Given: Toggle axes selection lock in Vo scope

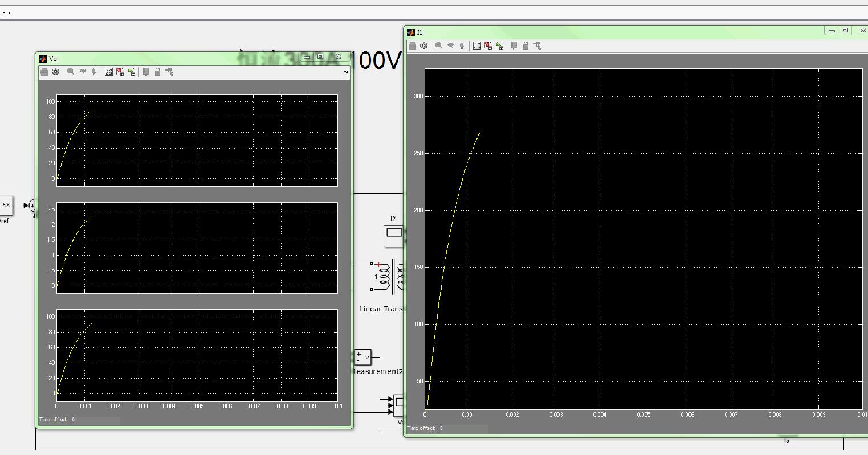Looking at the screenshot, I should pos(157,72).
